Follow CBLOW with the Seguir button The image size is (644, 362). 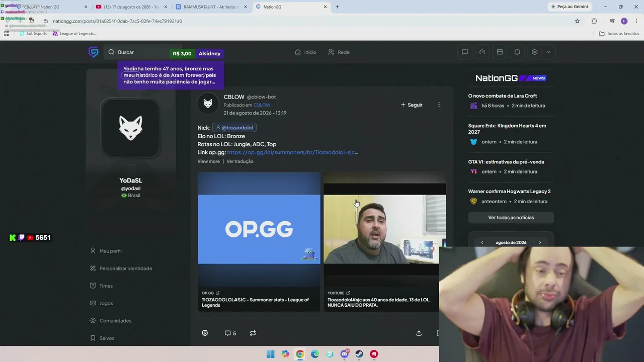point(412,105)
